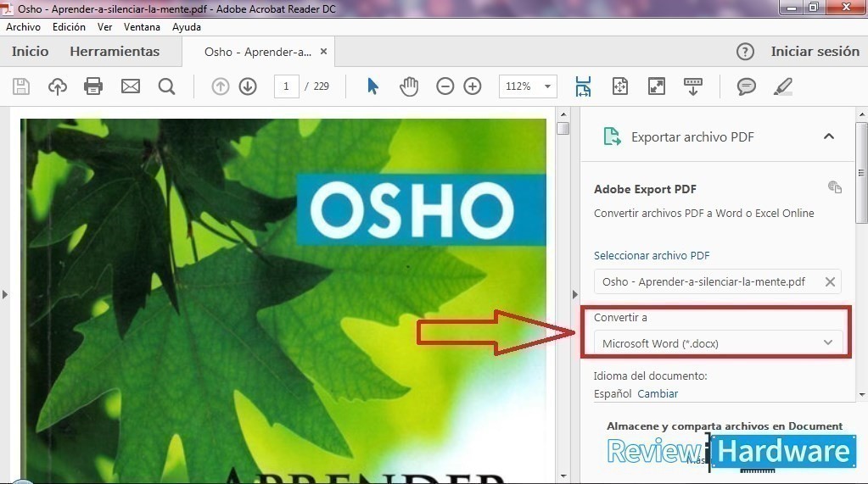Open the Ventana menu
868x484 pixels.
[142, 27]
